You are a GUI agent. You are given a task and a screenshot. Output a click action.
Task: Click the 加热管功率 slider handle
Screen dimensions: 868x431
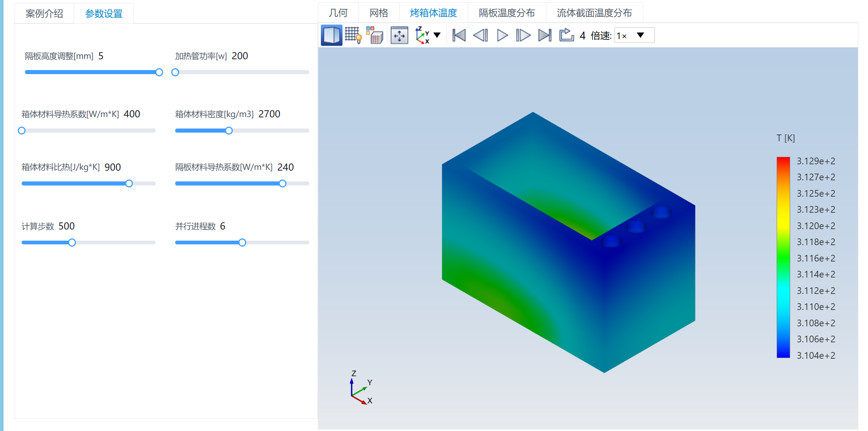pos(175,72)
